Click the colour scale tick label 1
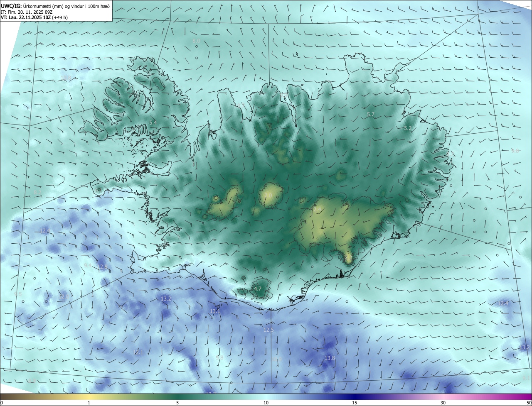Image resolution: width=532 pixels, height=406 pixels. tap(89, 403)
